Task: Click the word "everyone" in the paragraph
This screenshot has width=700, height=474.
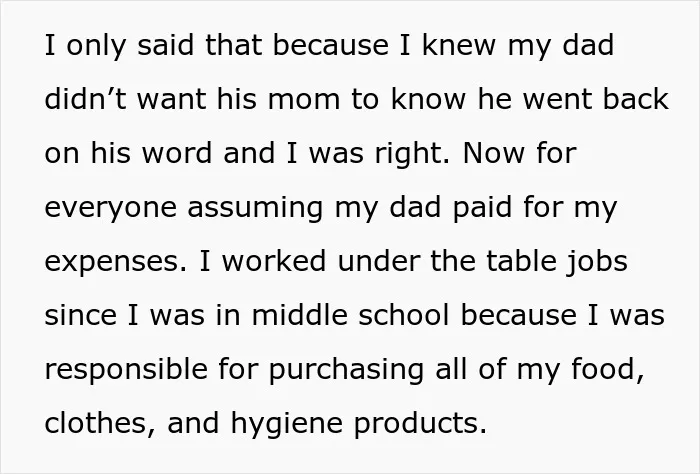Action: coord(111,209)
